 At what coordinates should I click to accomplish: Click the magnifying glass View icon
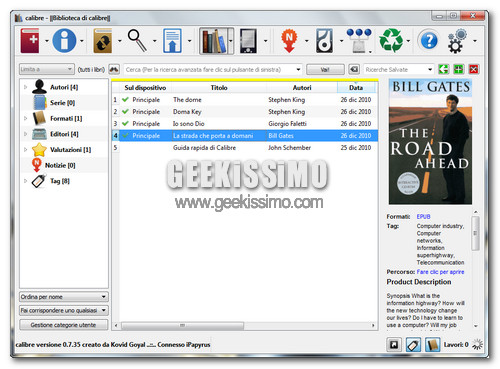(137, 41)
